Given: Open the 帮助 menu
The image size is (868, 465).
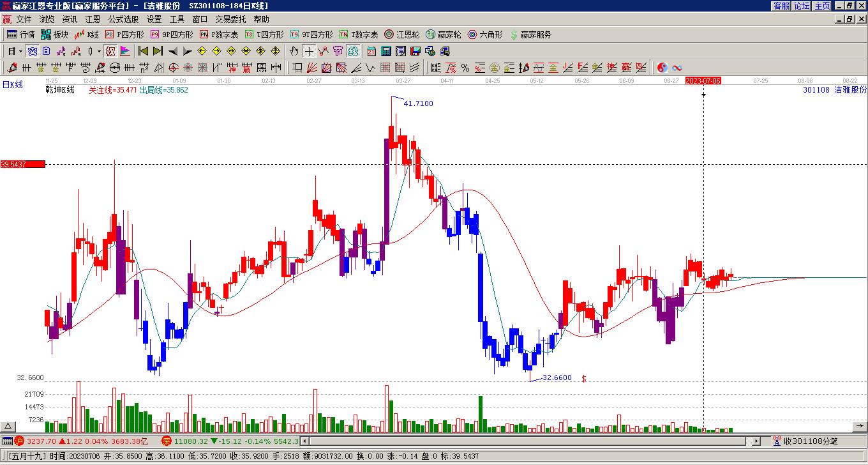Looking at the screenshot, I should (x=261, y=20).
